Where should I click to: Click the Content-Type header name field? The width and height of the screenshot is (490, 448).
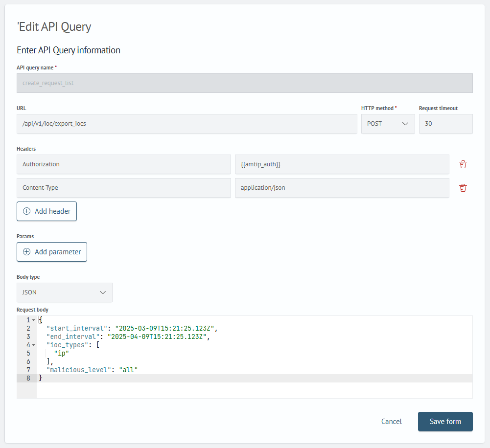coord(123,188)
